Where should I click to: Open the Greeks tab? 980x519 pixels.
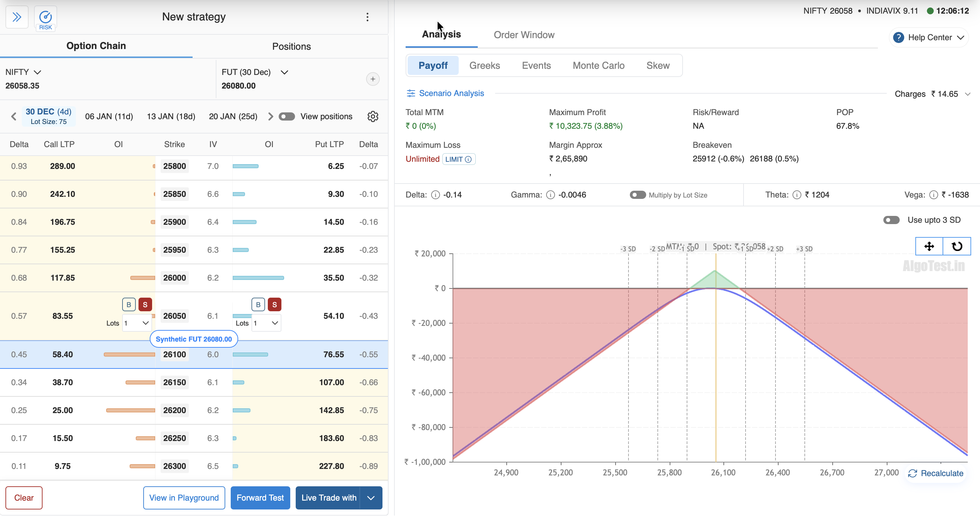484,65
